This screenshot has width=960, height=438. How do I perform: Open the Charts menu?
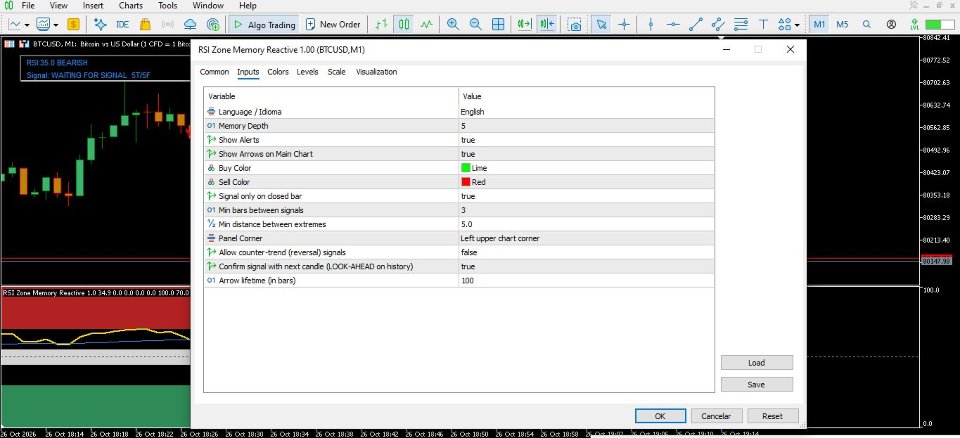coord(131,6)
